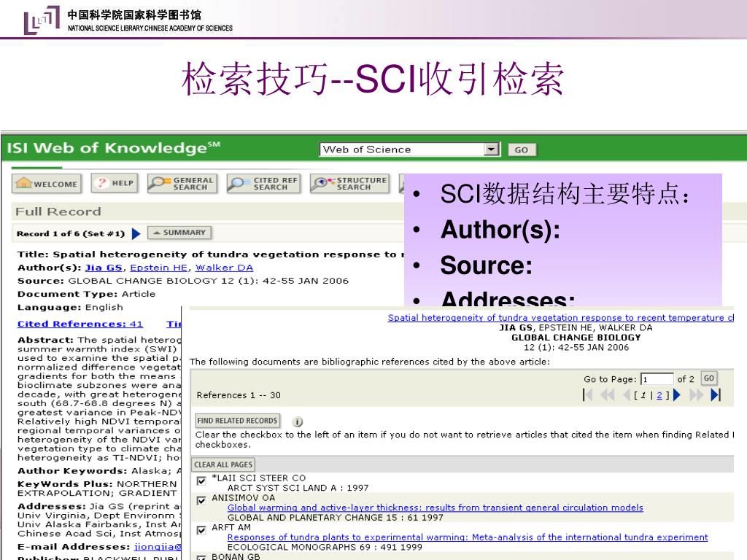The width and height of the screenshot is (747, 560).
Task: Click 'ECOLOGICAL MONOGRAPHS 69 : 491 1999' text
Action: [x=325, y=547]
